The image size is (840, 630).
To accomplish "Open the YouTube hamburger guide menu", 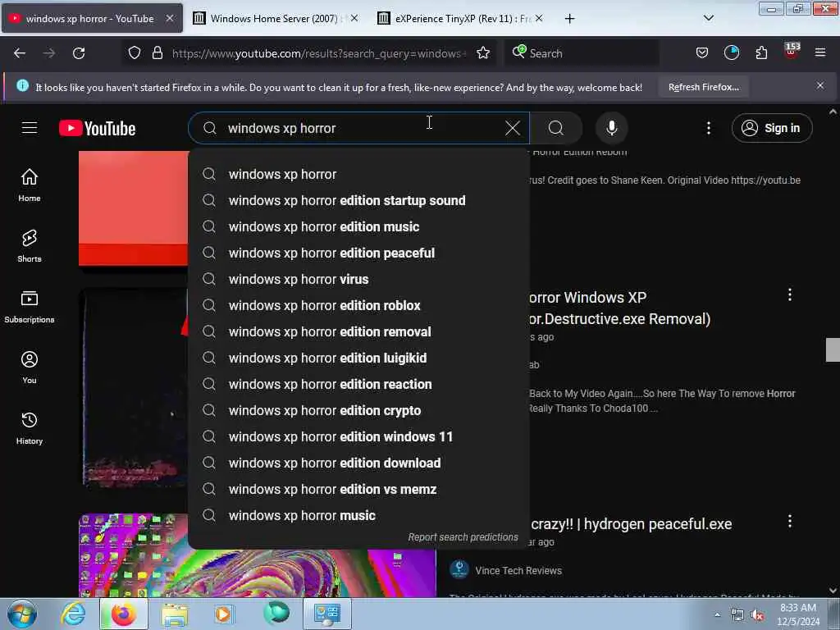I will (30, 128).
